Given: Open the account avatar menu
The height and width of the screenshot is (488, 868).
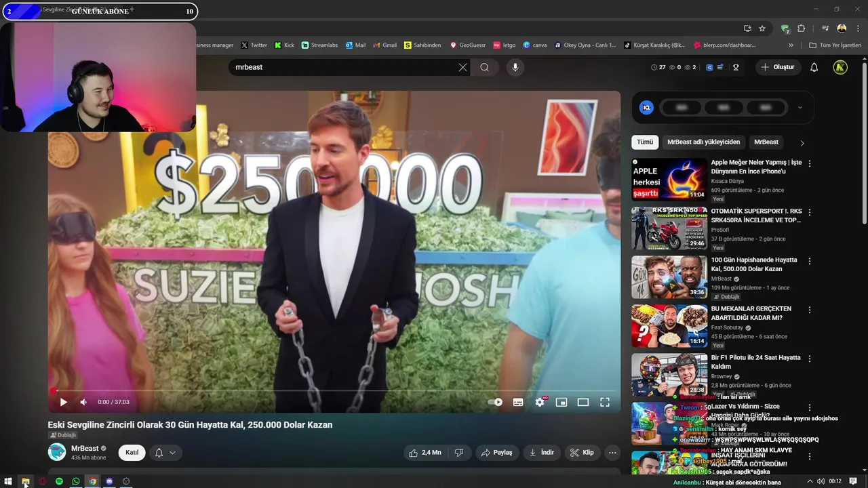Looking at the screenshot, I should click(x=840, y=67).
